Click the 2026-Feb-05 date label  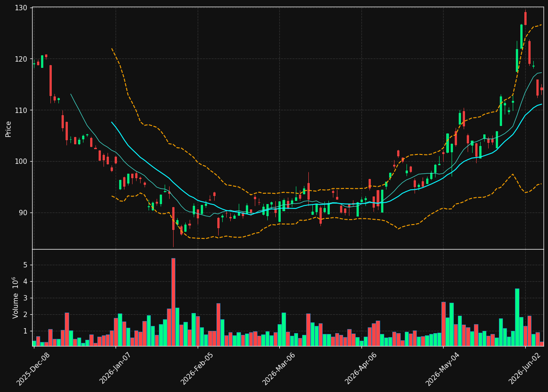(197, 368)
